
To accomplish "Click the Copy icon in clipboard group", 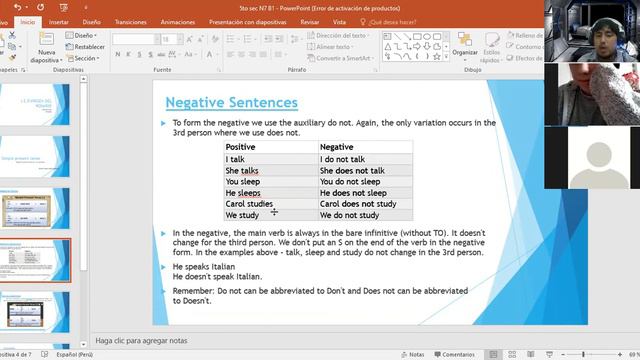I will pyautogui.click(x=12, y=47).
